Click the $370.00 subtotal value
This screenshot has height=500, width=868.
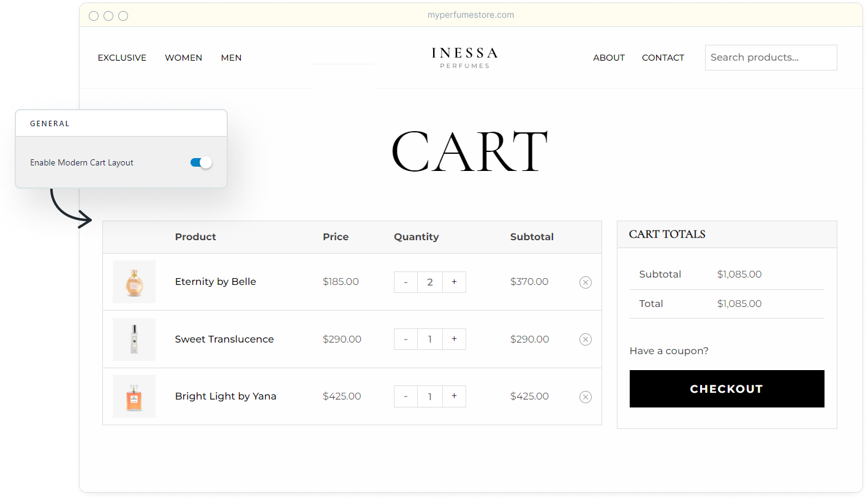529,282
